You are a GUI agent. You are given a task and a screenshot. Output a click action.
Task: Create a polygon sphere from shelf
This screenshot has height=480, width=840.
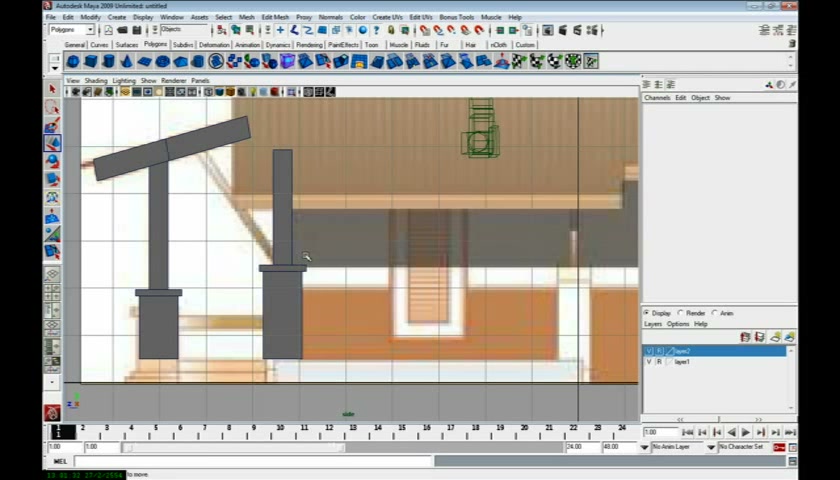pyautogui.click(x=73, y=62)
